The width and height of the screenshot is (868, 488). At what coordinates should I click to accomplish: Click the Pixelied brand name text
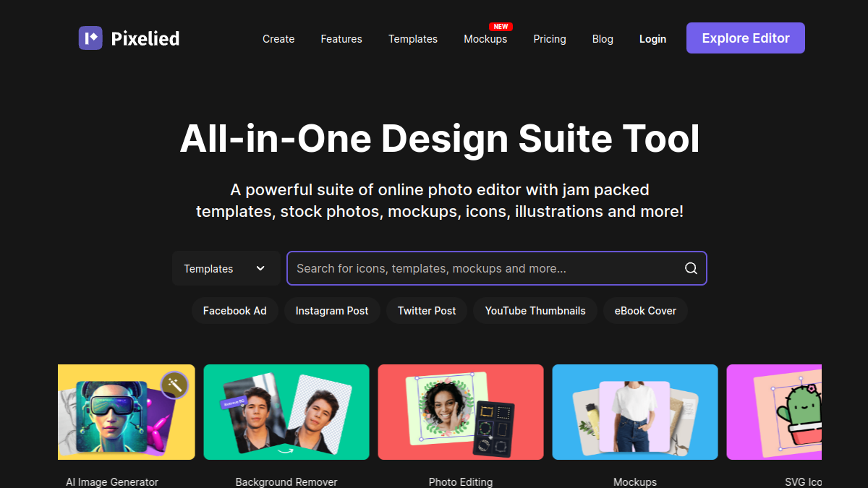click(x=145, y=38)
